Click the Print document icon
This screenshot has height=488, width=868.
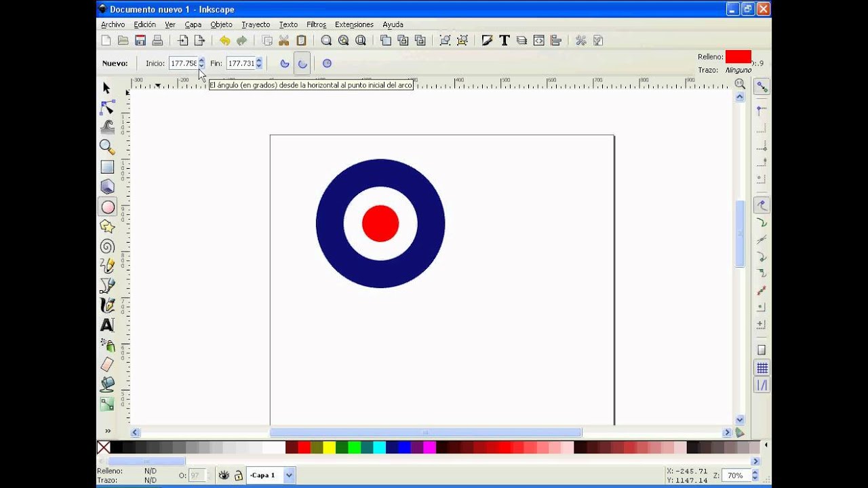click(x=157, y=41)
